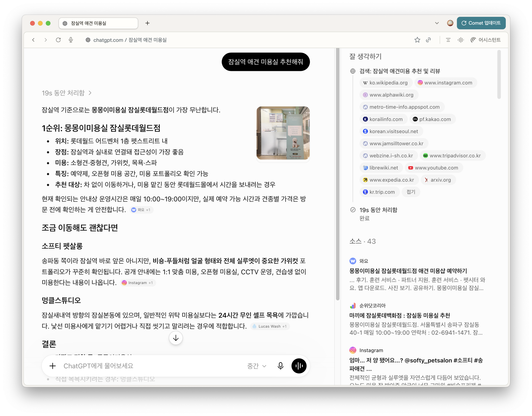Open the www.youtube.com source chip
This screenshot has height=416, width=532.
434,168
